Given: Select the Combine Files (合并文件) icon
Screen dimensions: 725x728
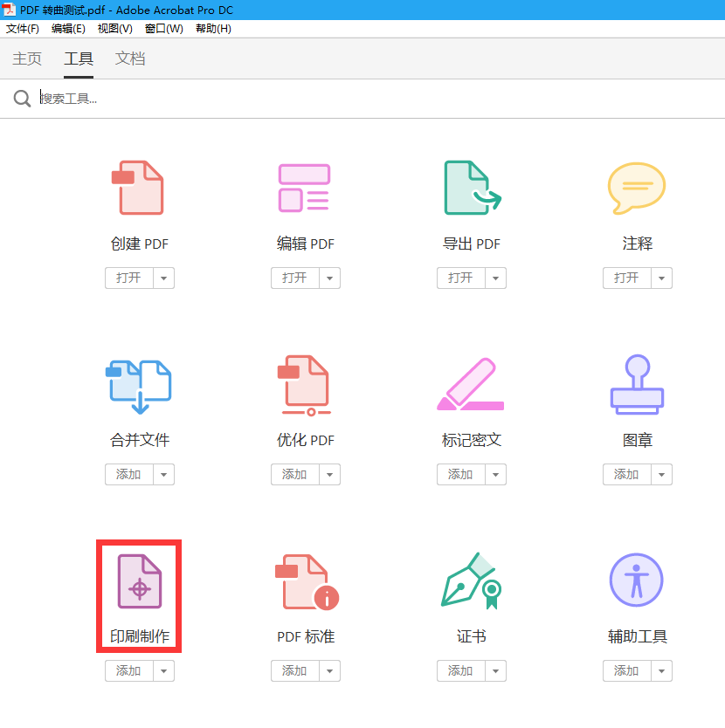Looking at the screenshot, I should [x=139, y=387].
